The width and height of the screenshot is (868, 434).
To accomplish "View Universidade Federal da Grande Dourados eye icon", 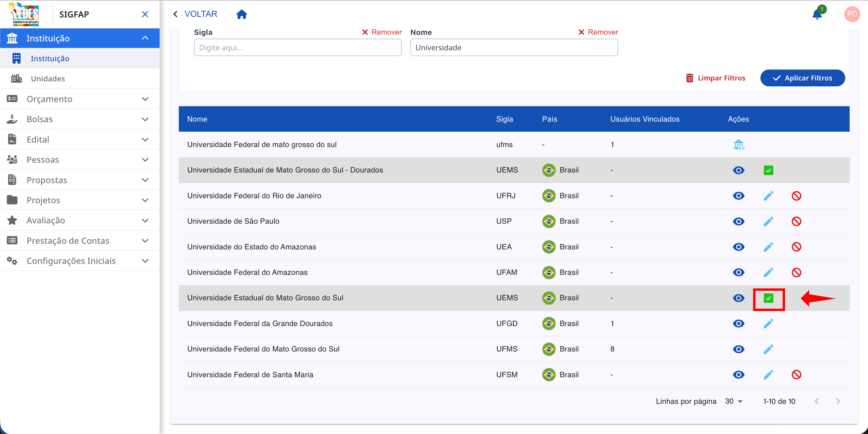I will 738,324.
